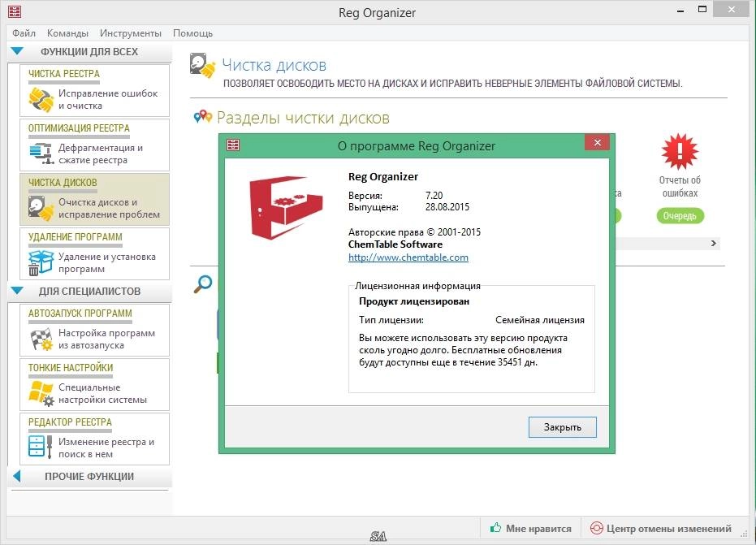Open the chemtable.com website link
Image resolution: width=756 pixels, height=545 pixels.
tap(408, 257)
